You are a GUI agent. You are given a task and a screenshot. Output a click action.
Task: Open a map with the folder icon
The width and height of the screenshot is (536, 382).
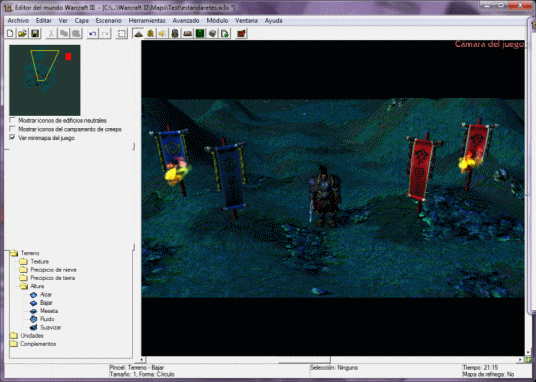pyautogui.click(x=23, y=33)
